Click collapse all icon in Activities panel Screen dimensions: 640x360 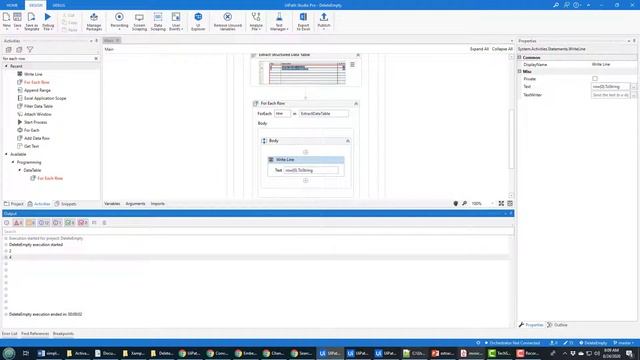19,49
